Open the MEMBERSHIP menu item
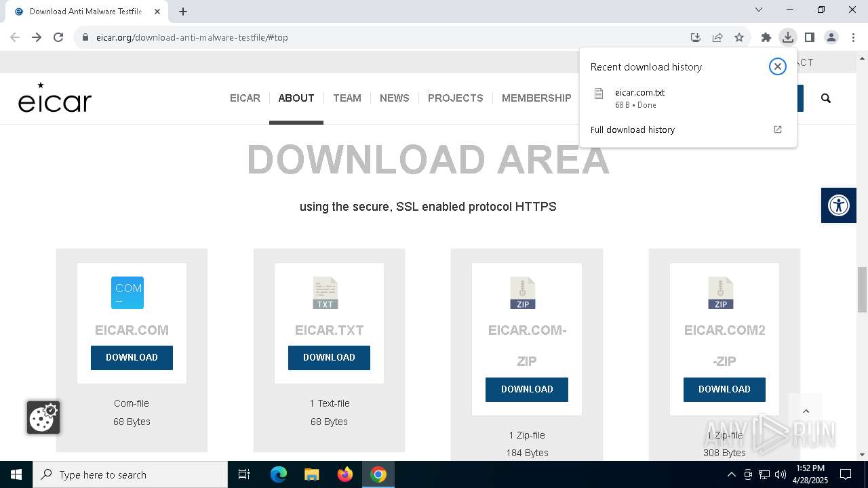Screen dimensions: 868x488 (x=536, y=98)
